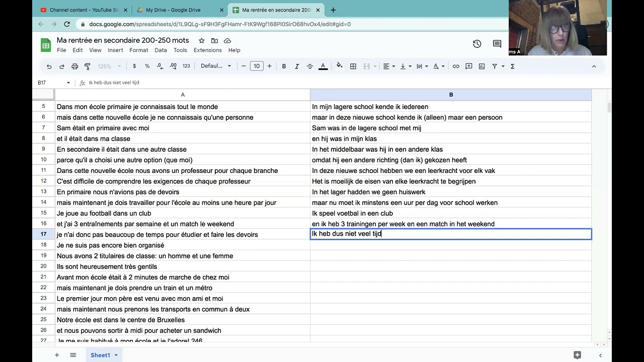Click the font size field
Screen dimensions: 644x362
click(257, 66)
